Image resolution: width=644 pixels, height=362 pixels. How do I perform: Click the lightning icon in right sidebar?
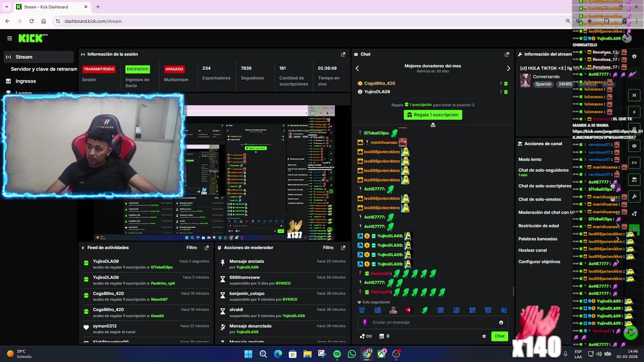tap(634, 112)
